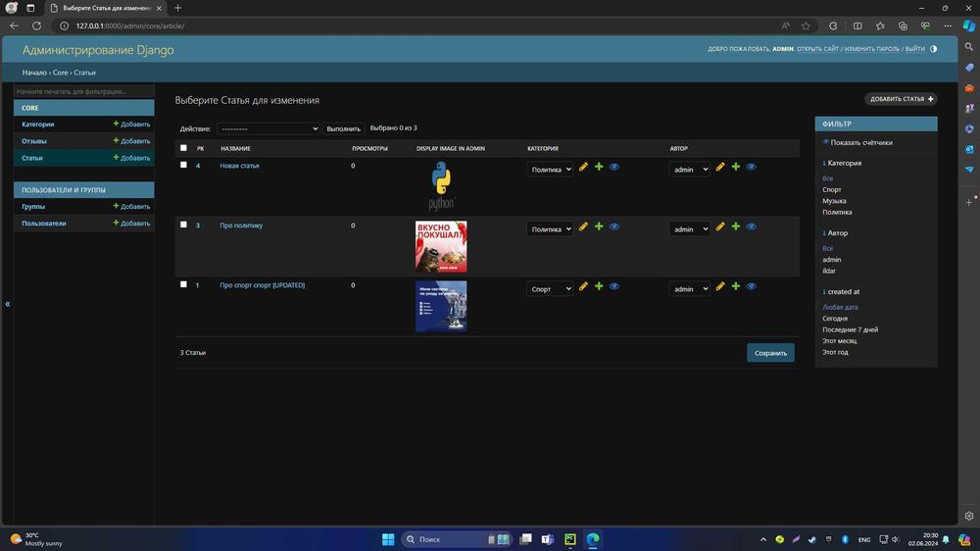
Task: Check the box for Новая статья row
Action: [x=183, y=165]
